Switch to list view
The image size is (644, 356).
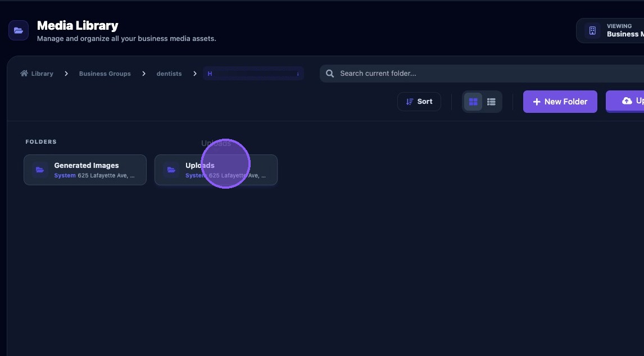point(491,102)
